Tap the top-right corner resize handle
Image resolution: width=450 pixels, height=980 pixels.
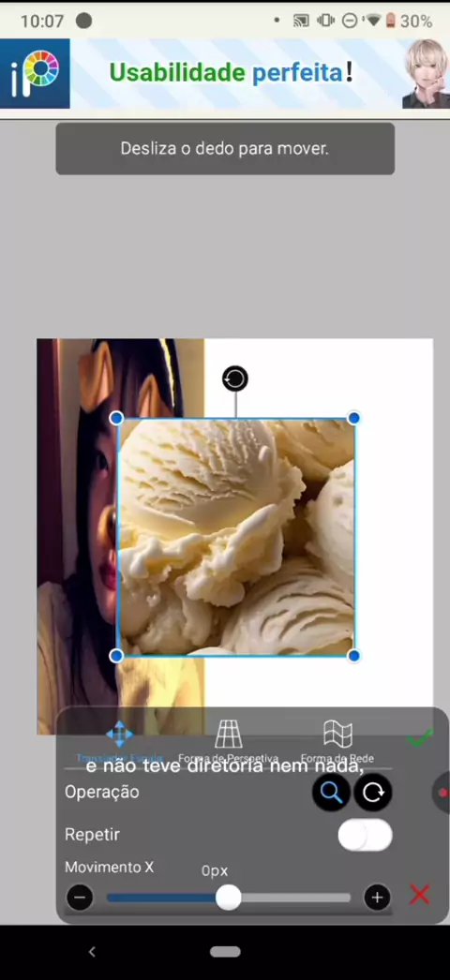(353, 418)
